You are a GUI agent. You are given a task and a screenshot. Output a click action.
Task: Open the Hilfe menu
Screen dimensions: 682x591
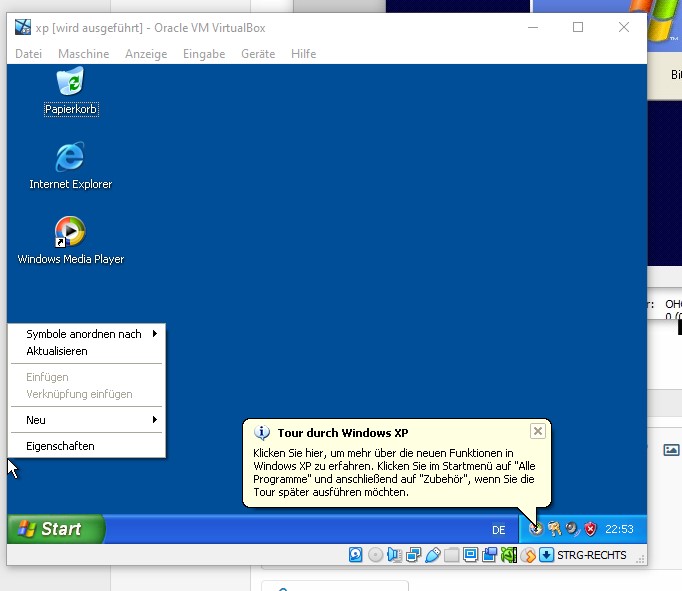point(304,54)
